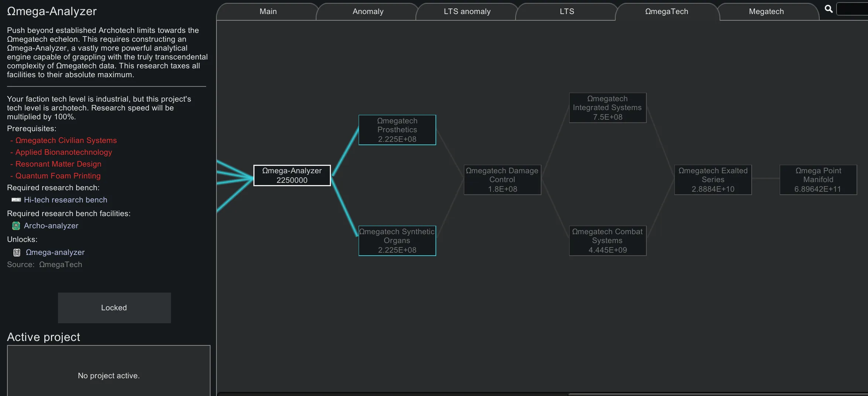Click the Ωmega-analyzer unlock icon
The height and width of the screenshot is (396, 868).
[x=17, y=252]
